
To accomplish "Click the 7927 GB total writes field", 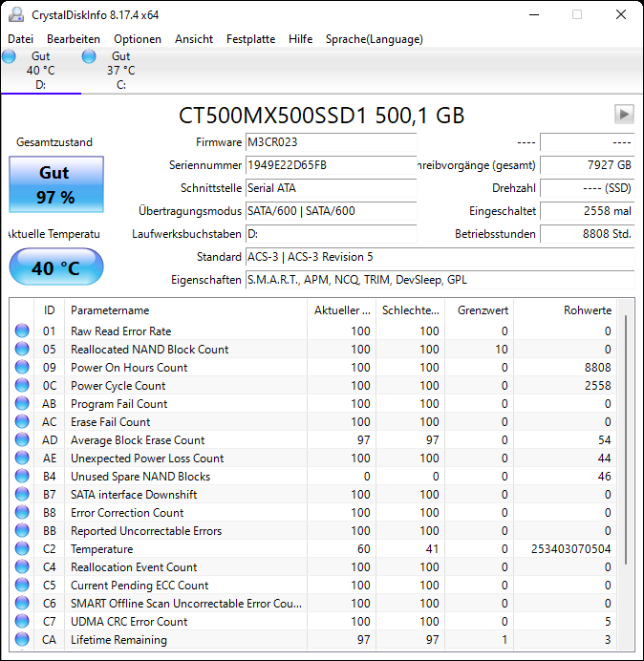I will [x=587, y=165].
